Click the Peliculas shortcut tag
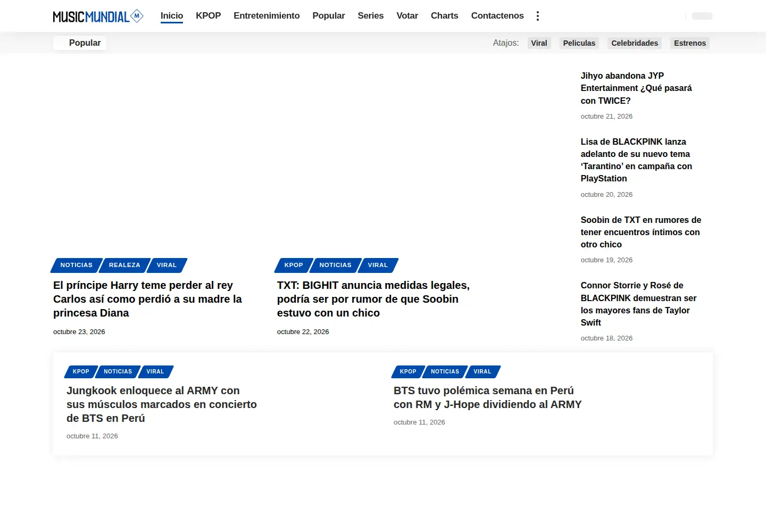Image resolution: width=766 pixels, height=532 pixels. 579,43
